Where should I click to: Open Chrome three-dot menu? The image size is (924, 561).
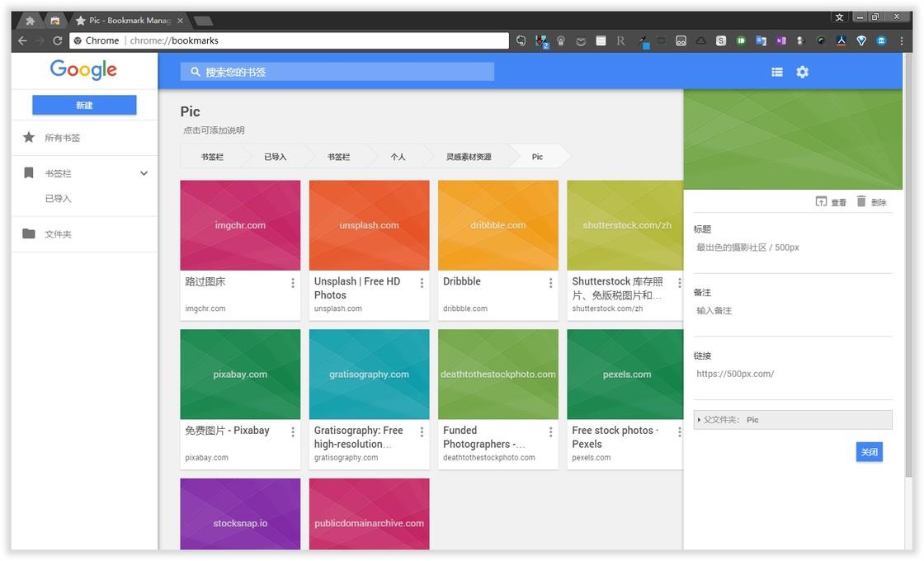point(901,40)
